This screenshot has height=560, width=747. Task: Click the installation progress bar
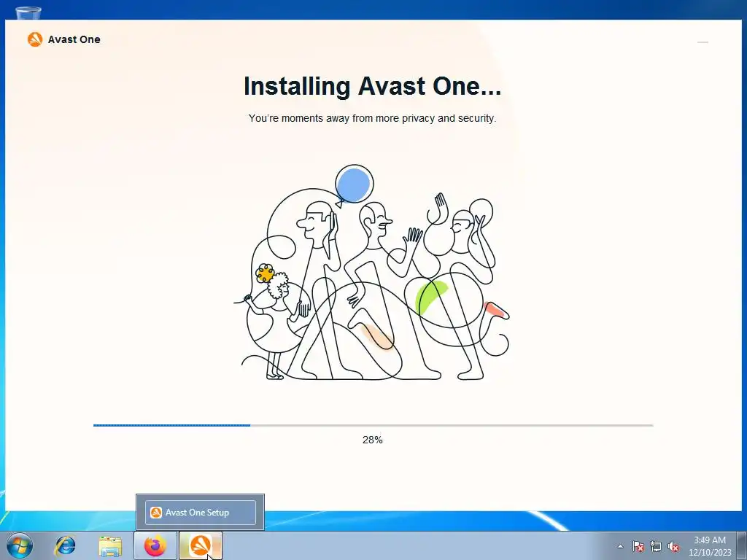coord(373,425)
